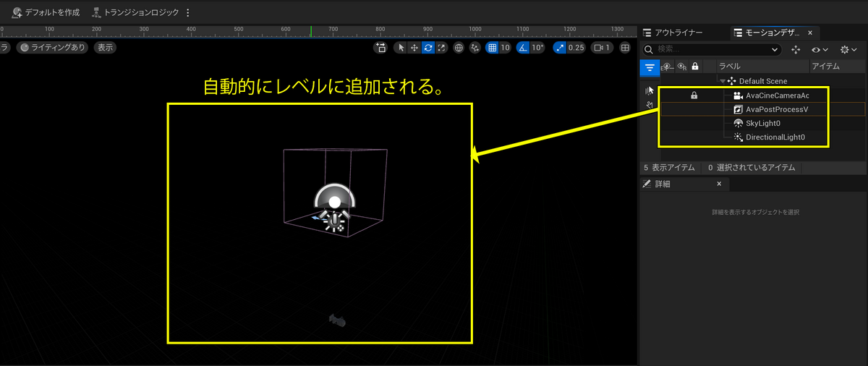868x366 pixels.
Task: Click the green marker on the ruler
Action: 311,31
